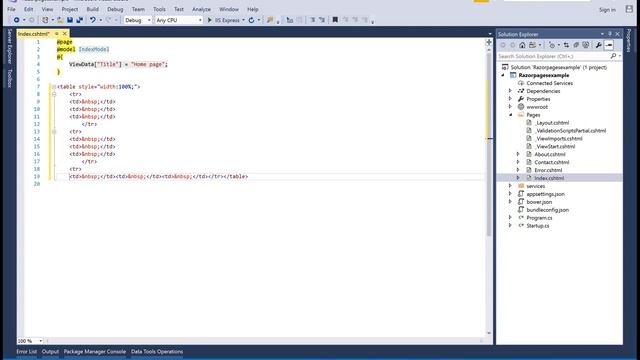640x360 pixels.
Task: Open the Error List tab
Action: (x=27, y=351)
